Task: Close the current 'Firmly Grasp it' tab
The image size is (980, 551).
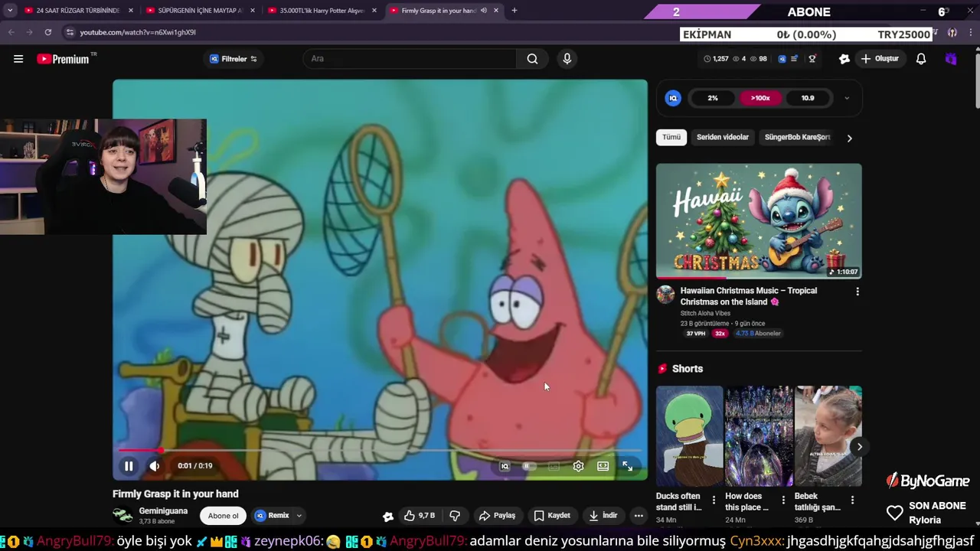Action: pos(496,11)
